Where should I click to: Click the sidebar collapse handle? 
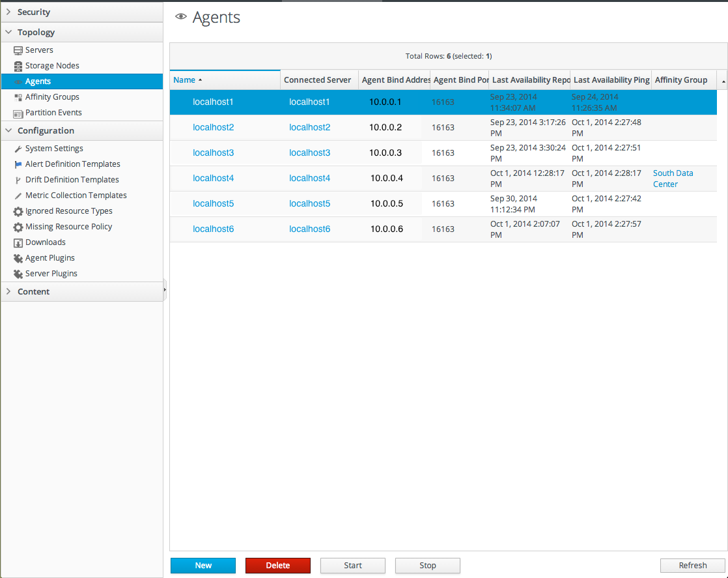coord(165,289)
